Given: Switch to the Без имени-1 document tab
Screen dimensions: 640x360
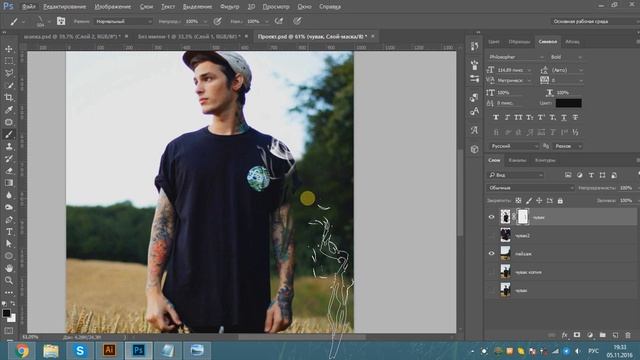Looking at the screenshot, I should (189, 36).
